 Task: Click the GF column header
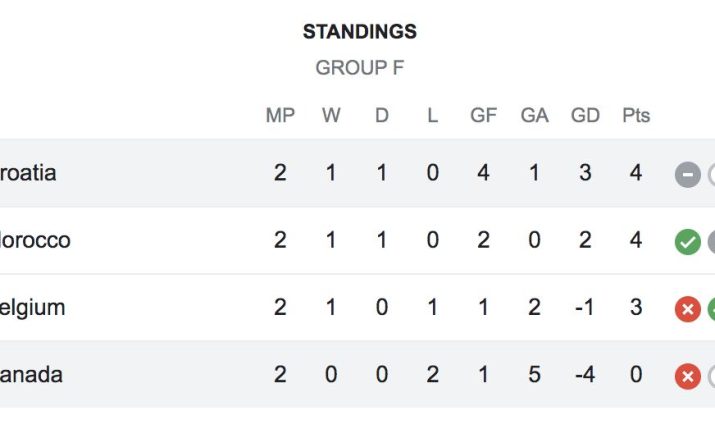pos(483,115)
